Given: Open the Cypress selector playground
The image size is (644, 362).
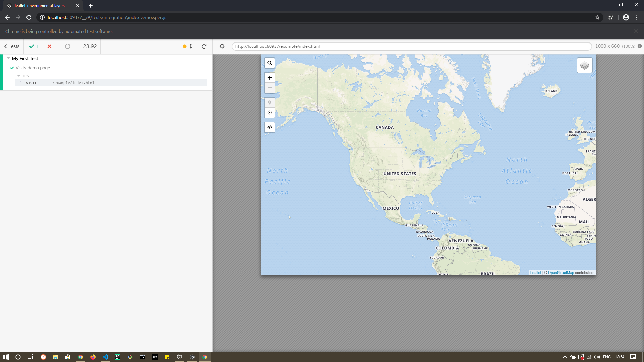Looking at the screenshot, I should [x=222, y=46].
